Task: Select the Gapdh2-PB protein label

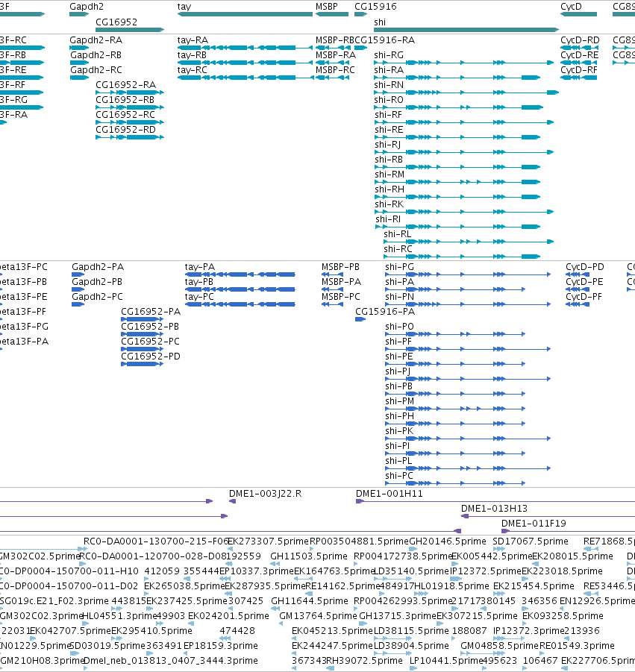Action: pos(96,282)
